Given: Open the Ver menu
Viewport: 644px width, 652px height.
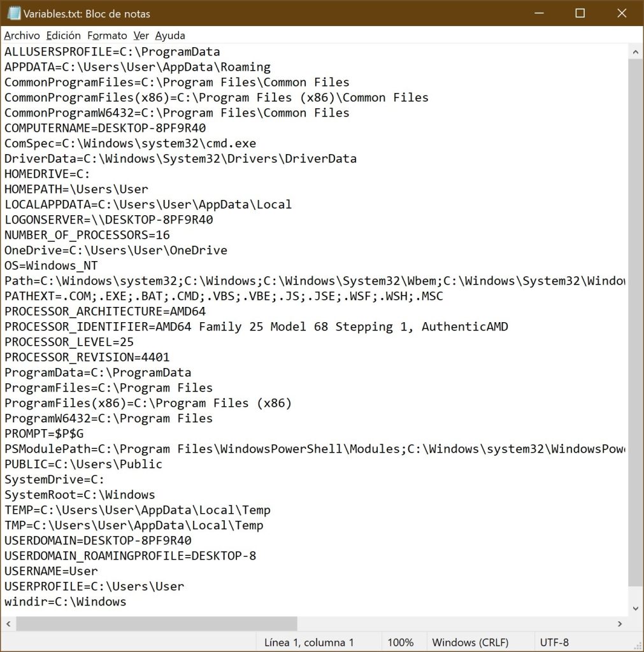Looking at the screenshot, I should tap(141, 35).
